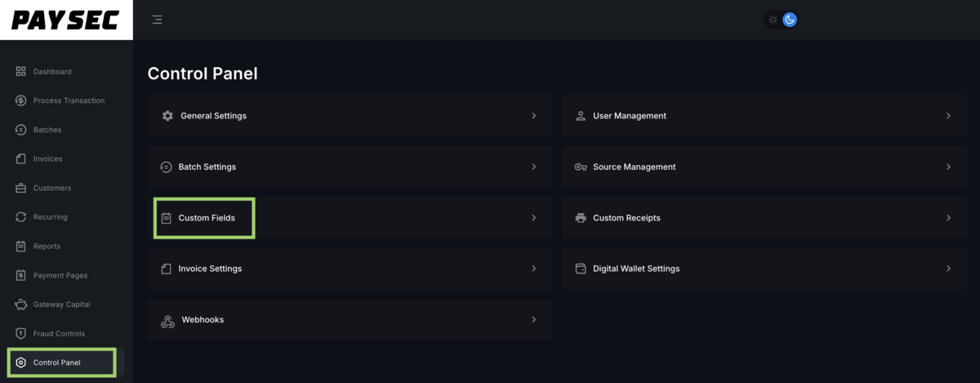The width and height of the screenshot is (980, 383).
Task: Enable dark mode moon toggle
Action: tap(790, 20)
